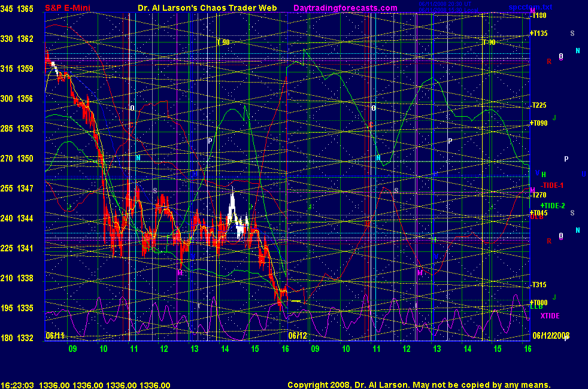This screenshot has width=588, height=389.
Task: Click the spcctom.txt file name label
Action: pos(531,7)
